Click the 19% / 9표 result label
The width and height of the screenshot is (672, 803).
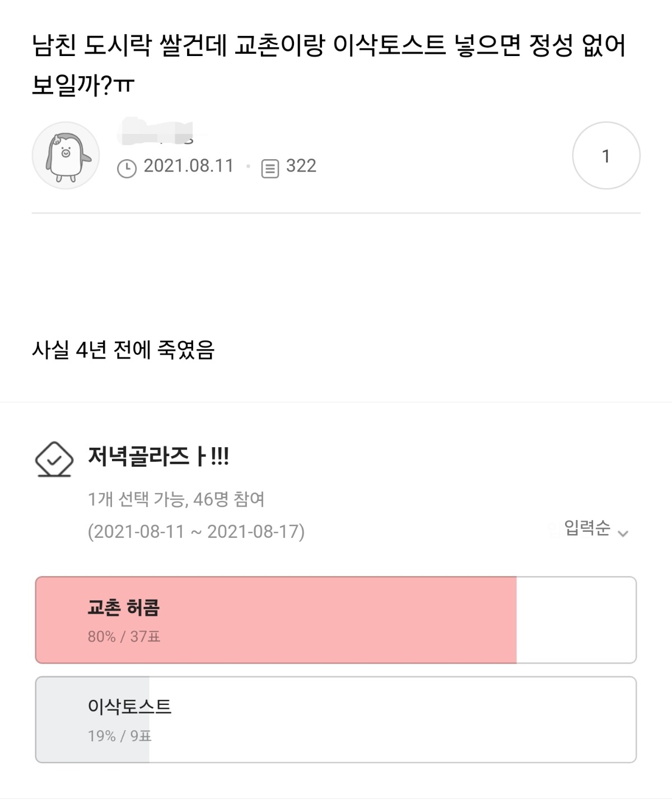pyautogui.click(x=119, y=736)
